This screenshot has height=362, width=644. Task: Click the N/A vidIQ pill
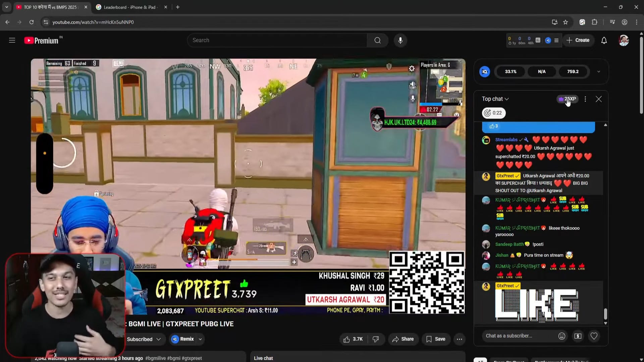542,71
